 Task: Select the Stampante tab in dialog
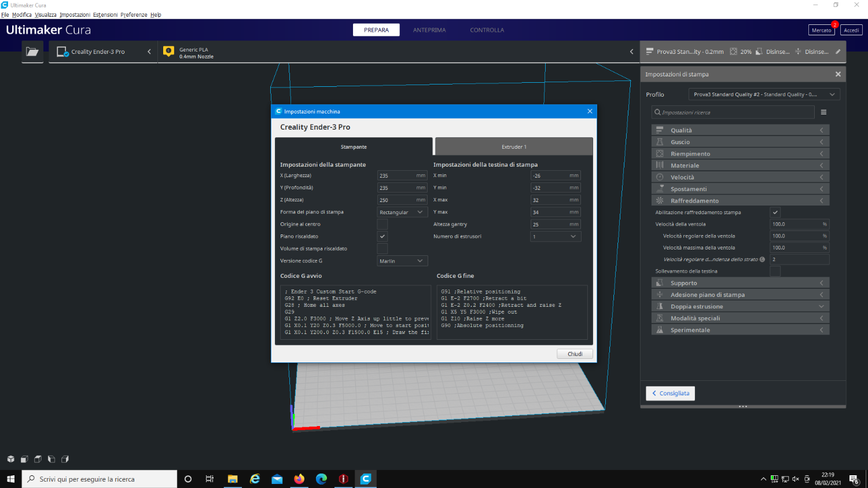tap(354, 146)
